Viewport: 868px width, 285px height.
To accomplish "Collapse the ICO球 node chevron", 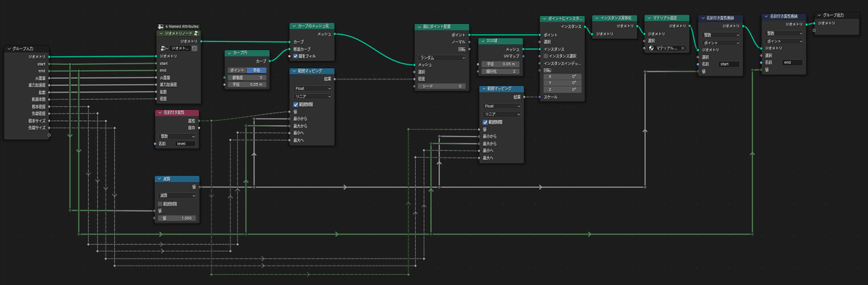I will point(484,41).
